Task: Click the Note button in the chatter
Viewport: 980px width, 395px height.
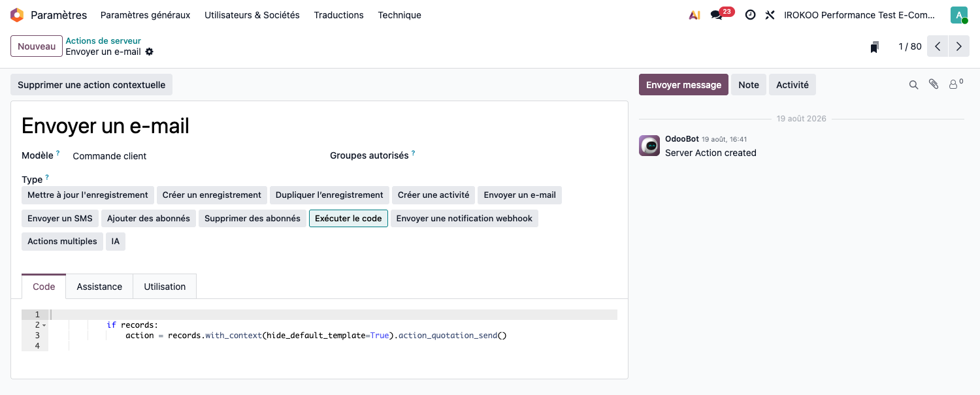Action: 749,85
